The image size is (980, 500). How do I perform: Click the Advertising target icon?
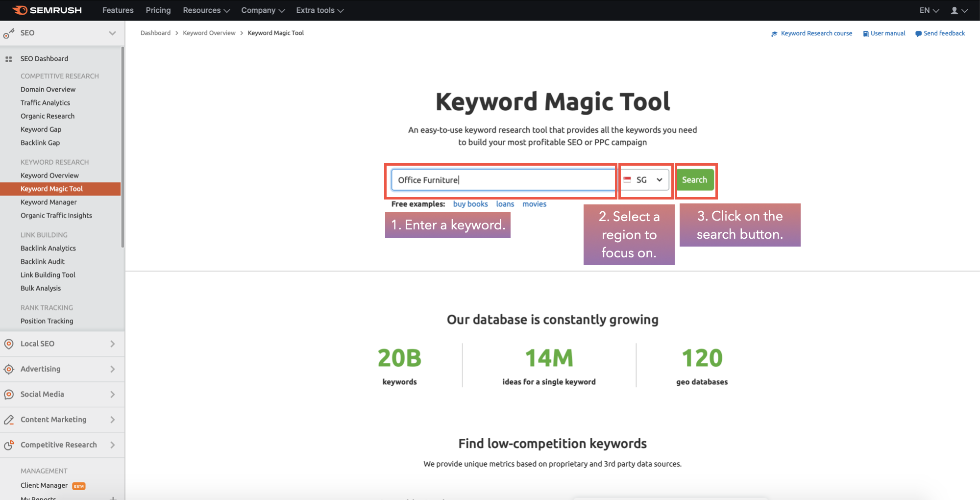[x=8, y=369]
